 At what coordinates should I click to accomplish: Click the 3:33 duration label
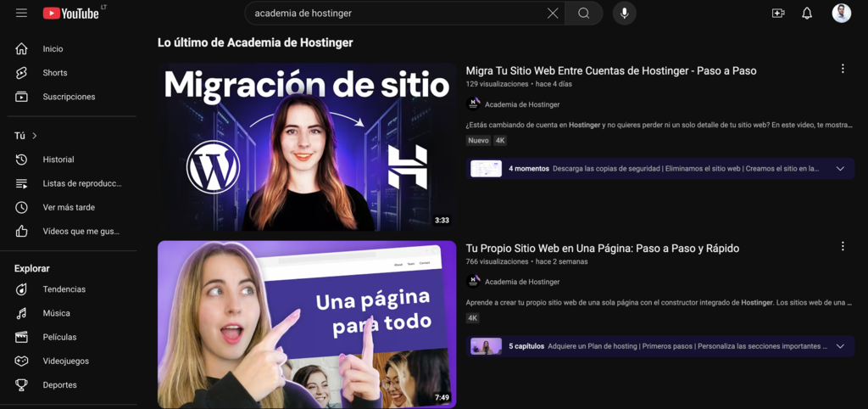tap(442, 221)
